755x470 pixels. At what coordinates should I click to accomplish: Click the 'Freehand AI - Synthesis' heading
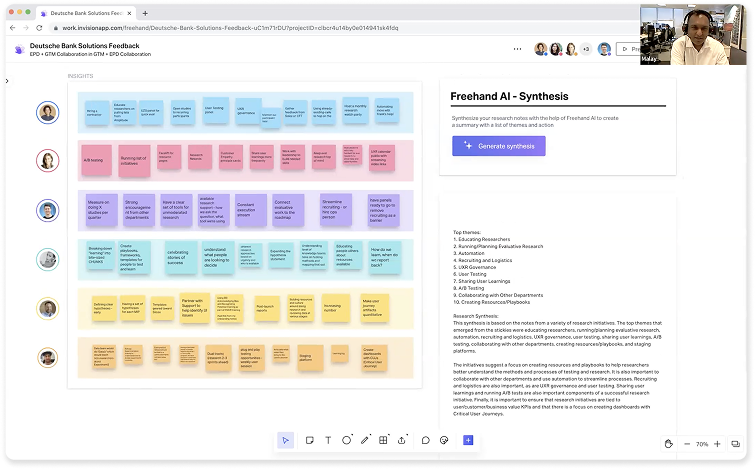click(x=509, y=96)
